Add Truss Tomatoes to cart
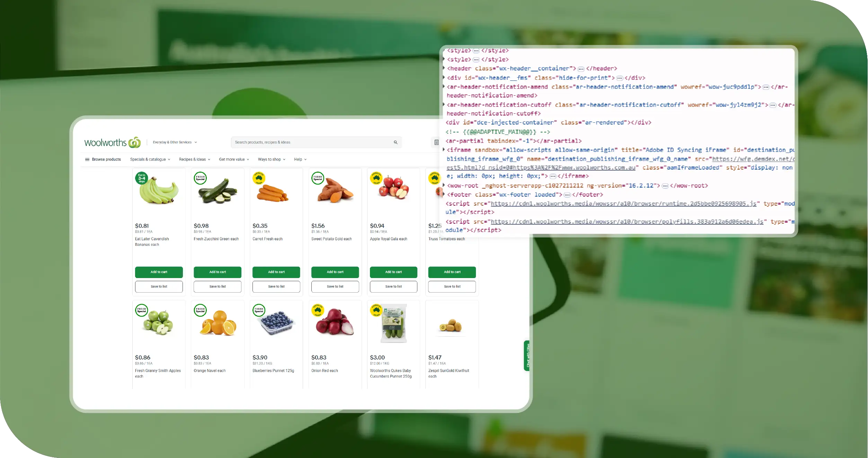Image resolution: width=868 pixels, height=458 pixels. [452, 272]
